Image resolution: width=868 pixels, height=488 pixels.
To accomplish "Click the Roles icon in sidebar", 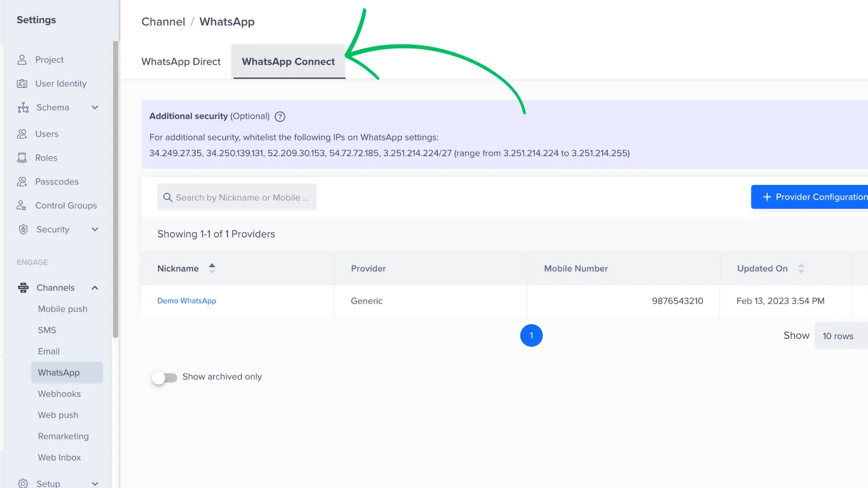I will tap(22, 158).
